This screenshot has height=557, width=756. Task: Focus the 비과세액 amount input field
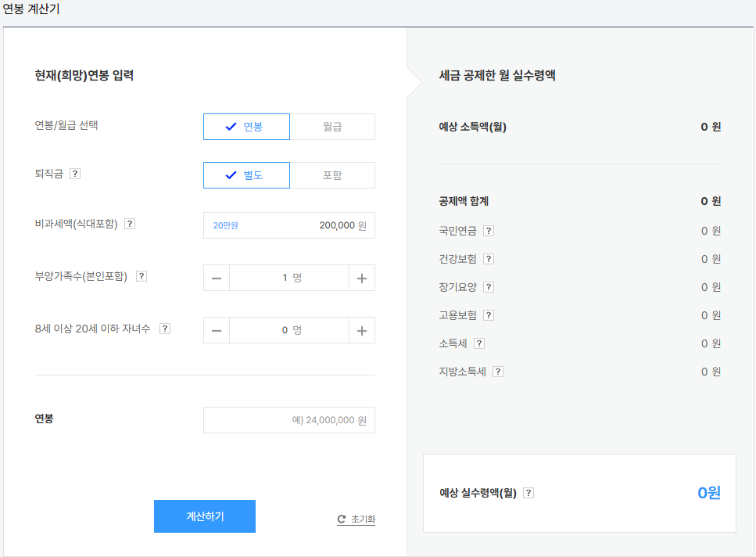pyautogui.click(x=289, y=225)
